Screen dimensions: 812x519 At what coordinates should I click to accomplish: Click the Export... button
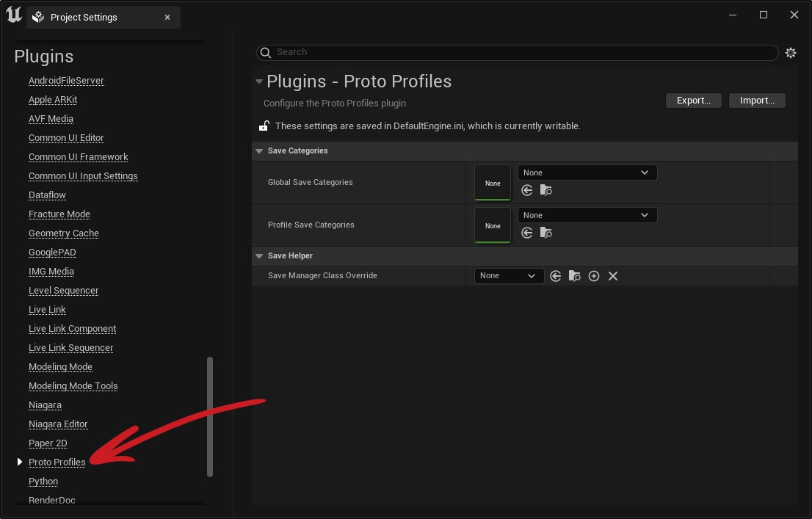click(x=693, y=101)
